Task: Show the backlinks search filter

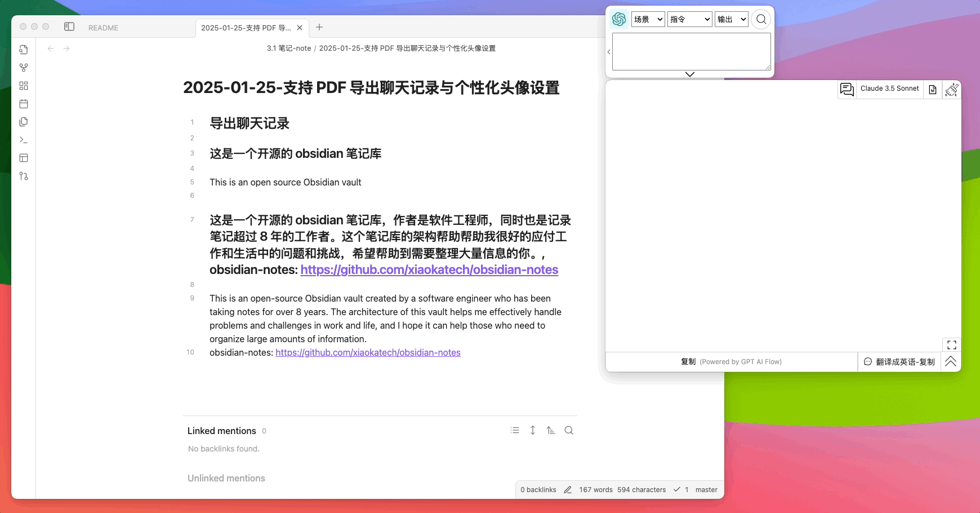Action: [x=569, y=430]
